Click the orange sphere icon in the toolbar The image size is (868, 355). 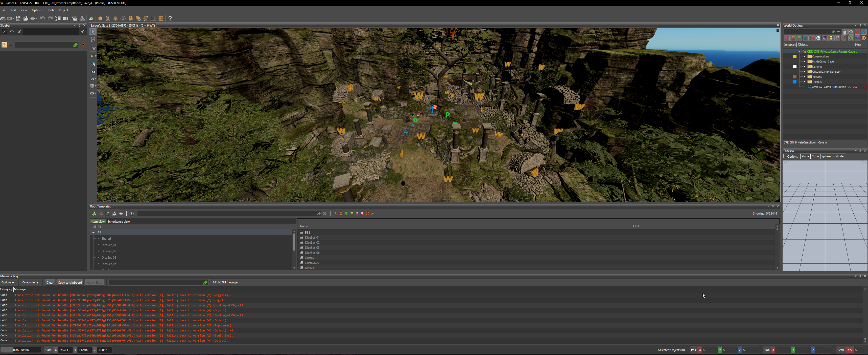(100, 18)
